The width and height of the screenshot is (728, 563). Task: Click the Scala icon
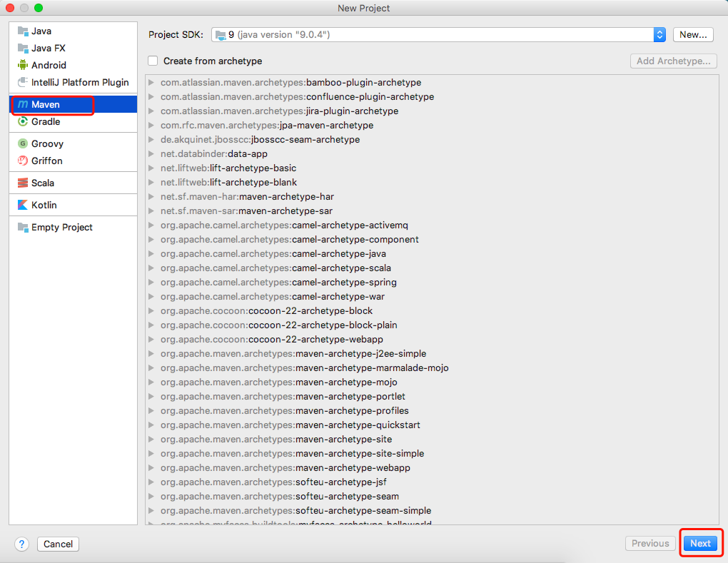[23, 183]
